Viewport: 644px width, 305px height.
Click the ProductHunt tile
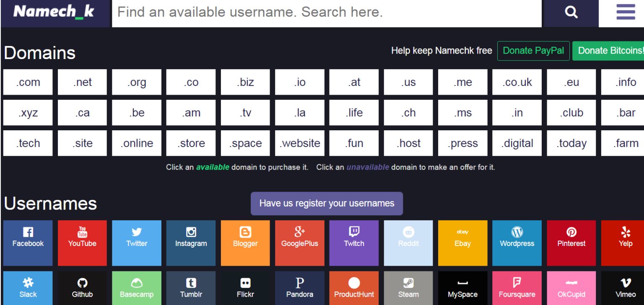coord(354,288)
